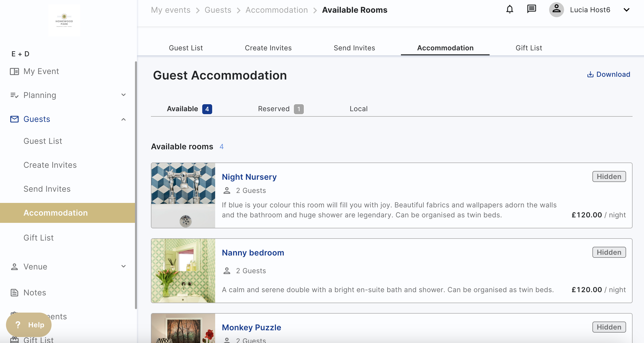The image size is (644, 343).
Task: Click the Homewood Park logo
Action: pyautogui.click(x=64, y=20)
